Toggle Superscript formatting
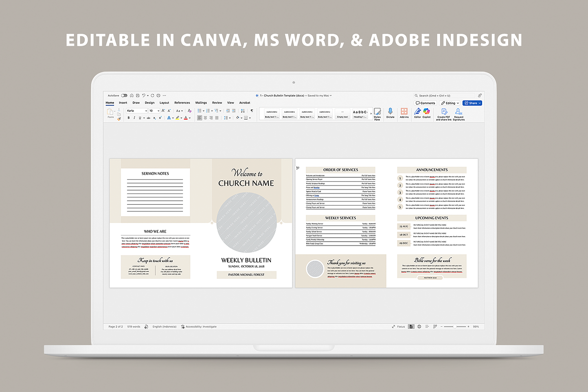This screenshot has width=588, height=392. (x=160, y=118)
